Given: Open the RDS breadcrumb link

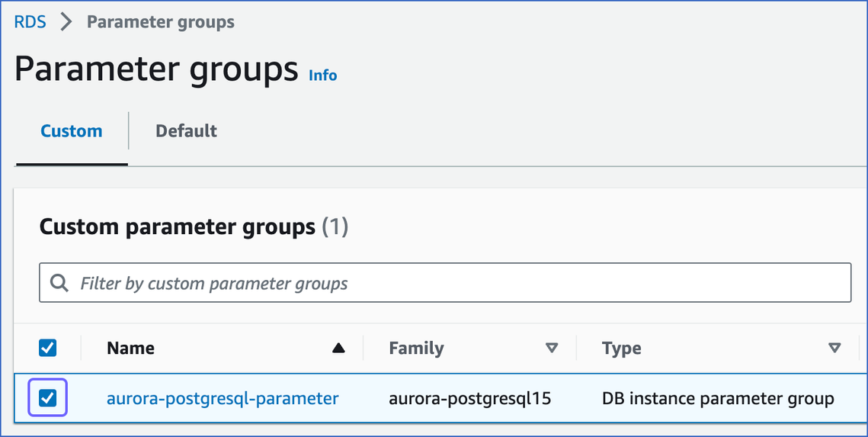Looking at the screenshot, I should (x=30, y=22).
